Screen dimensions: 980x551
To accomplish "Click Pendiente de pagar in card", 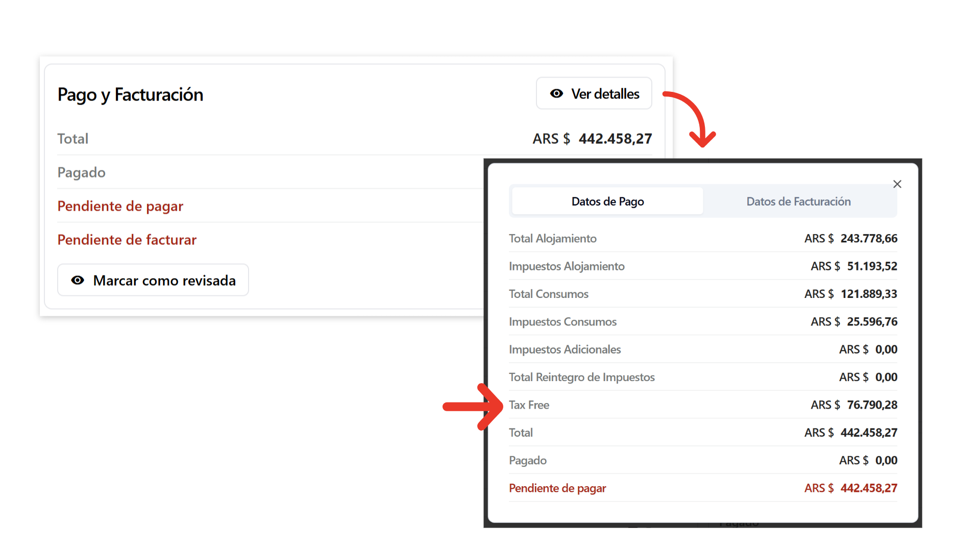I will pos(120,206).
